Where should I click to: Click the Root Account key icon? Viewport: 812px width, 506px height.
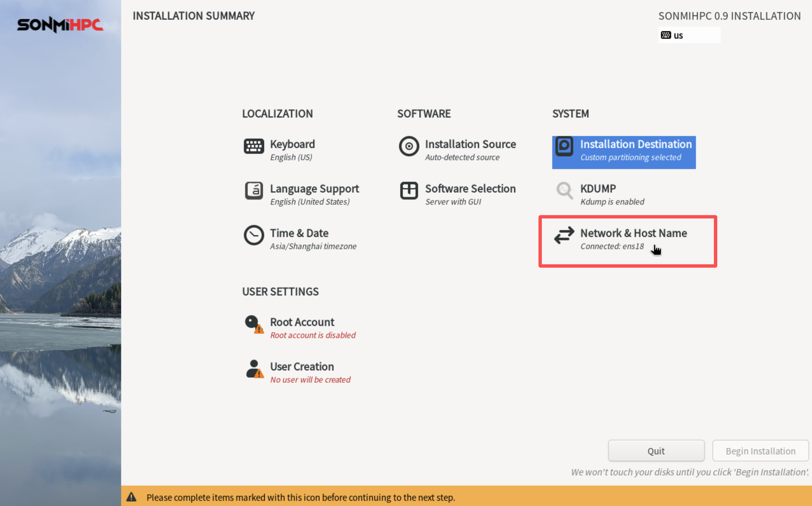tap(253, 324)
